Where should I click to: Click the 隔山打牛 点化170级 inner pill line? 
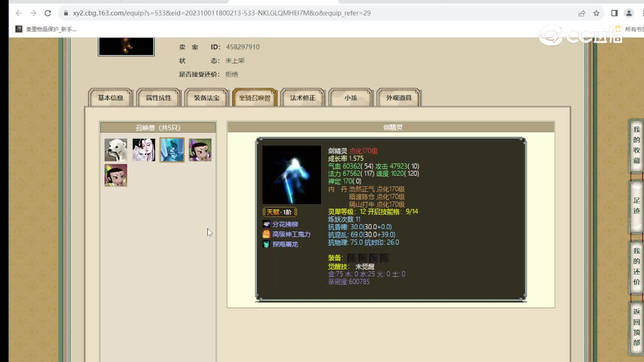coord(377,204)
